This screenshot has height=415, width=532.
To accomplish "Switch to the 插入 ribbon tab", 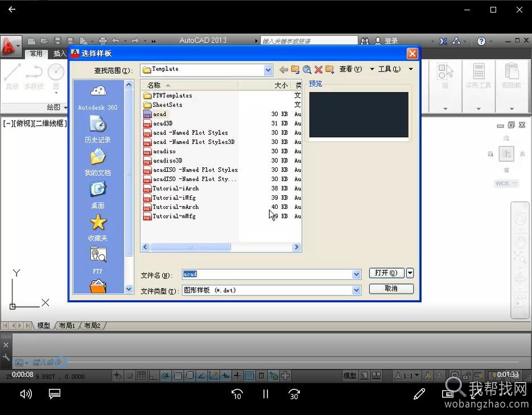I will (x=59, y=54).
